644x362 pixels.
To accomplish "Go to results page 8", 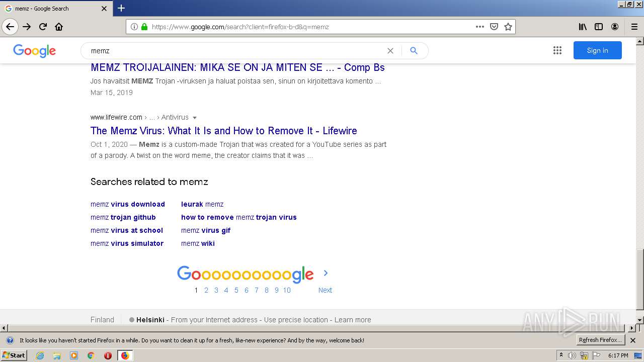I will pos(267,290).
